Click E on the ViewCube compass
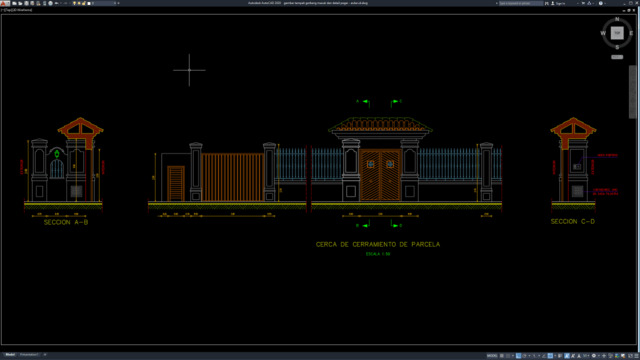 click(x=631, y=33)
